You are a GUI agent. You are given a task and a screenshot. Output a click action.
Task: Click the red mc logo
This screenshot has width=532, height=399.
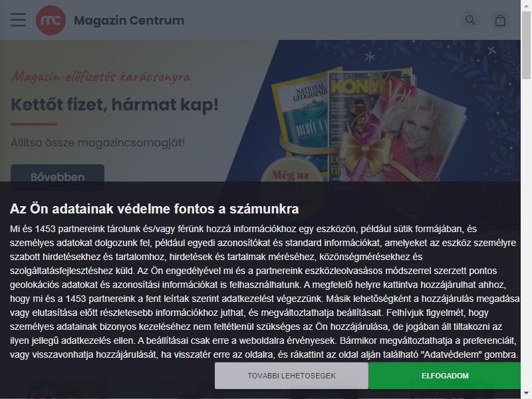click(51, 21)
